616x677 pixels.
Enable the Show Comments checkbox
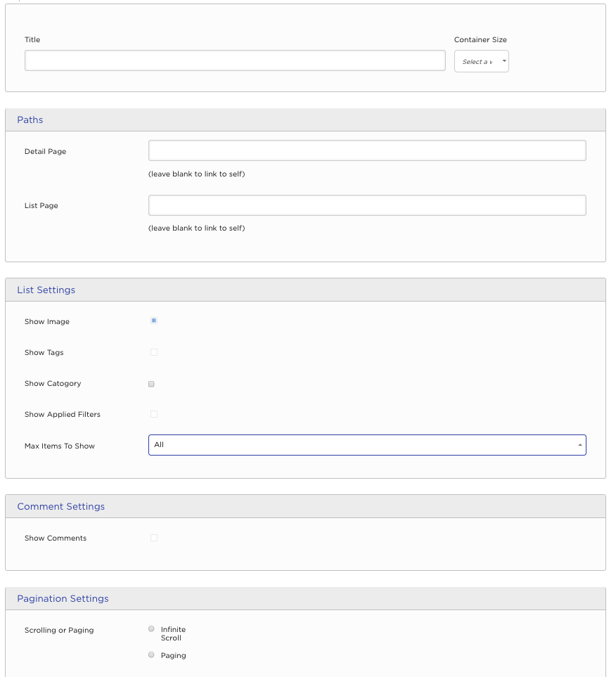pyautogui.click(x=153, y=538)
